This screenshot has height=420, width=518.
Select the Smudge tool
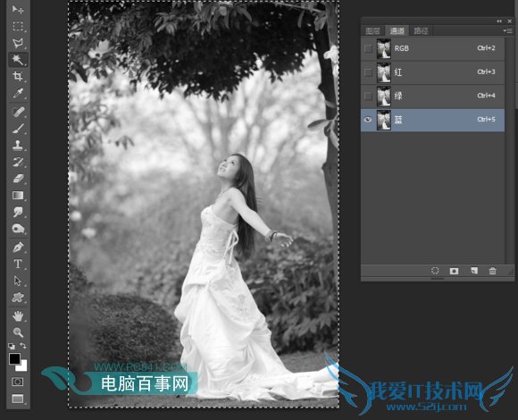pyautogui.click(x=18, y=212)
